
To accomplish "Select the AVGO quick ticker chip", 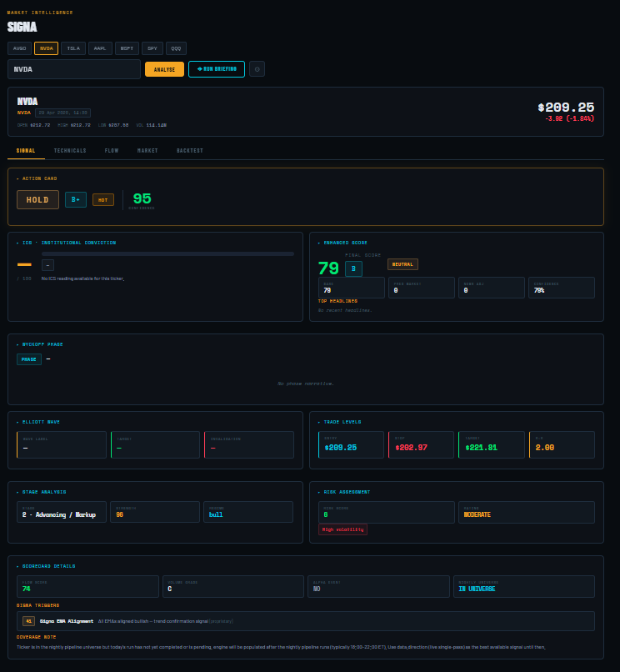I will [20, 48].
